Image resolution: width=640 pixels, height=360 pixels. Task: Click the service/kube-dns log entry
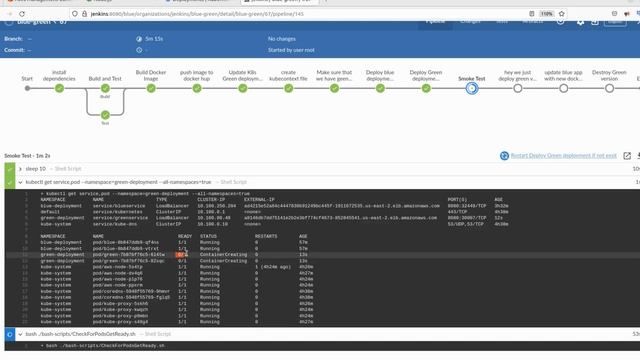[x=116, y=224]
